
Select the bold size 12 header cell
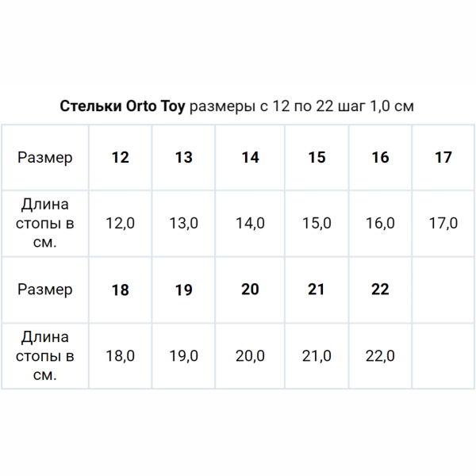coord(121,157)
